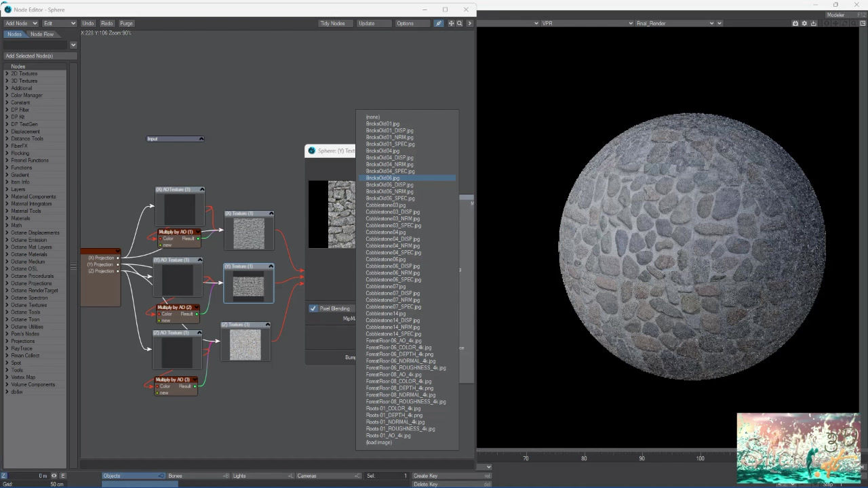This screenshot has width=868, height=488.
Task: Open the Add Node dropdown
Action: (x=20, y=22)
